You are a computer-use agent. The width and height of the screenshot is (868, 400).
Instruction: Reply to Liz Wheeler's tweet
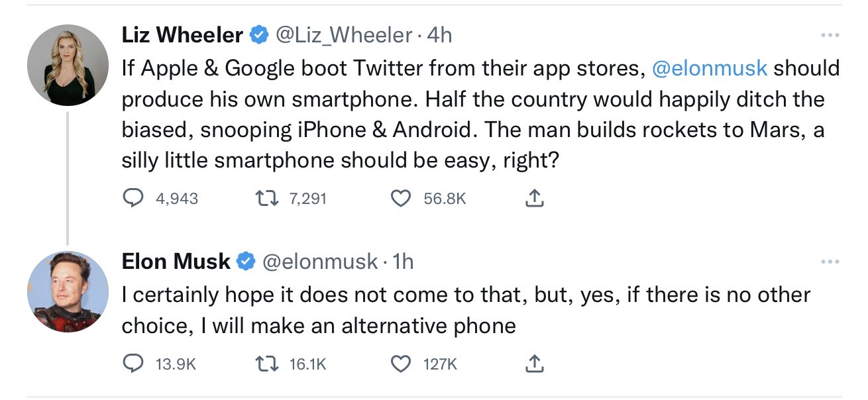click(135, 198)
